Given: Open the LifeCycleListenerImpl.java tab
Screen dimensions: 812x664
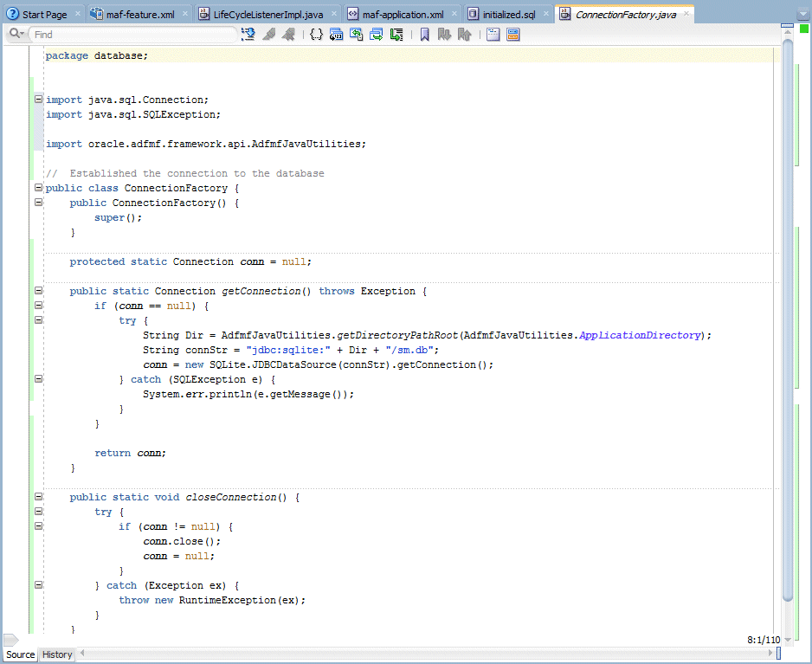Looking at the screenshot, I should [x=268, y=15].
